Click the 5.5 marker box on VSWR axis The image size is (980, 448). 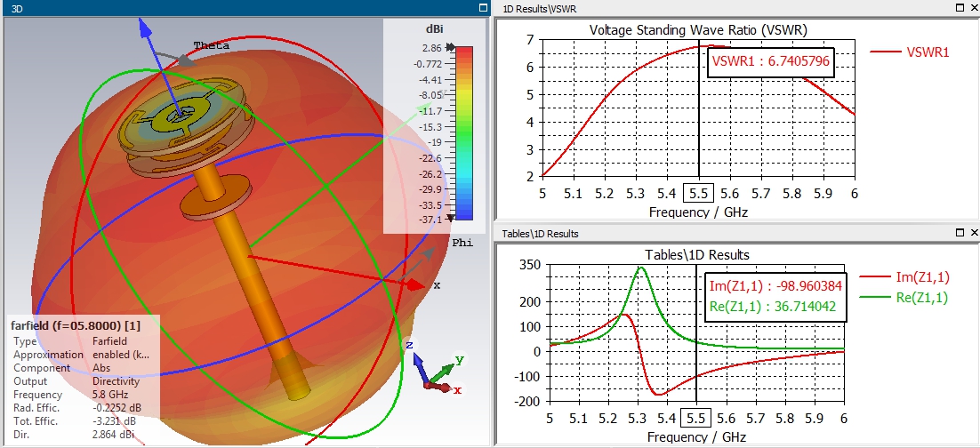[699, 194]
